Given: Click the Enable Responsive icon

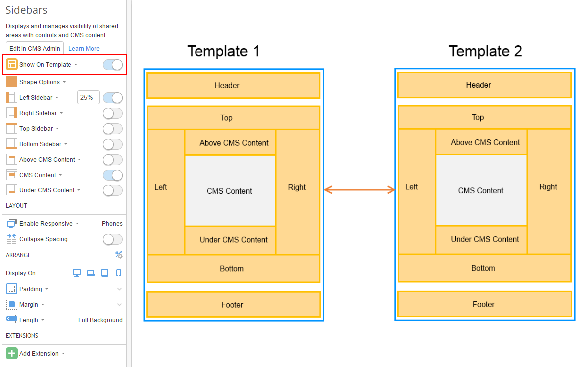Looking at the screenshot, I should (x=12, y=224).
